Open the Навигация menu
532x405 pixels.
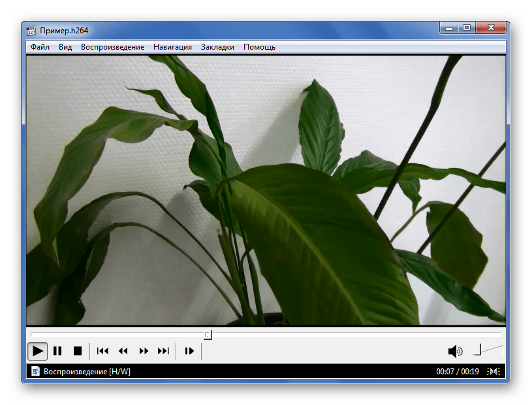[x=172, y=47]
